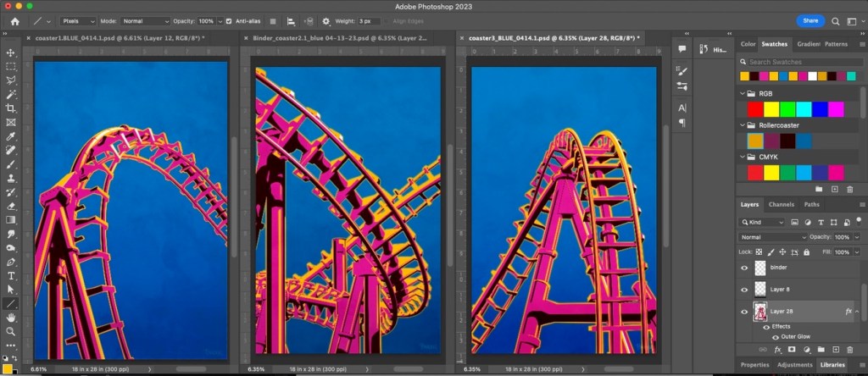The width and height of the screenshot is (868, 376).
Task: Toggle the Anti-alias checkbox
Action: click(x=229, y=20)
